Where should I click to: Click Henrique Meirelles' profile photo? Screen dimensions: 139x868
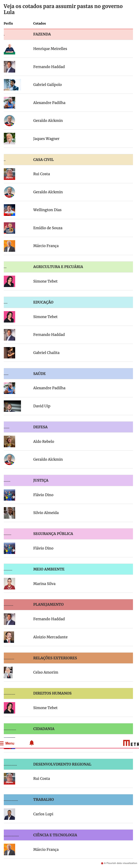tap(9, 49)
